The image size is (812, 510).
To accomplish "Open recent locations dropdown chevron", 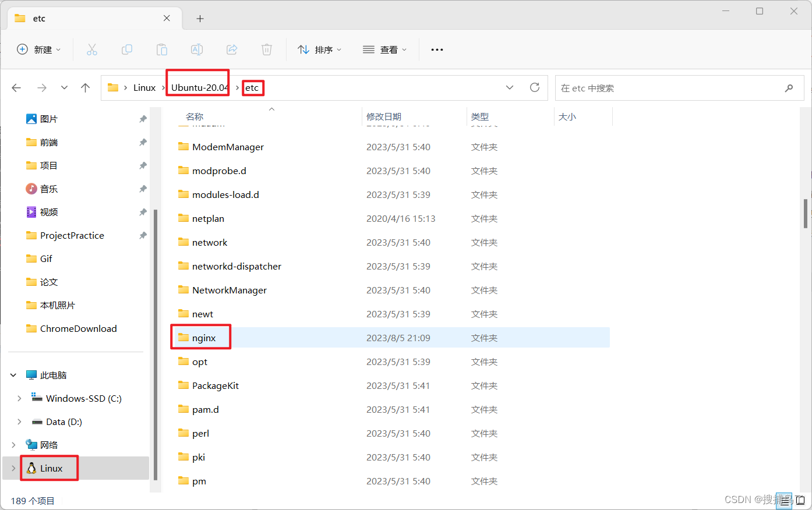I will [x=64, y=88].
